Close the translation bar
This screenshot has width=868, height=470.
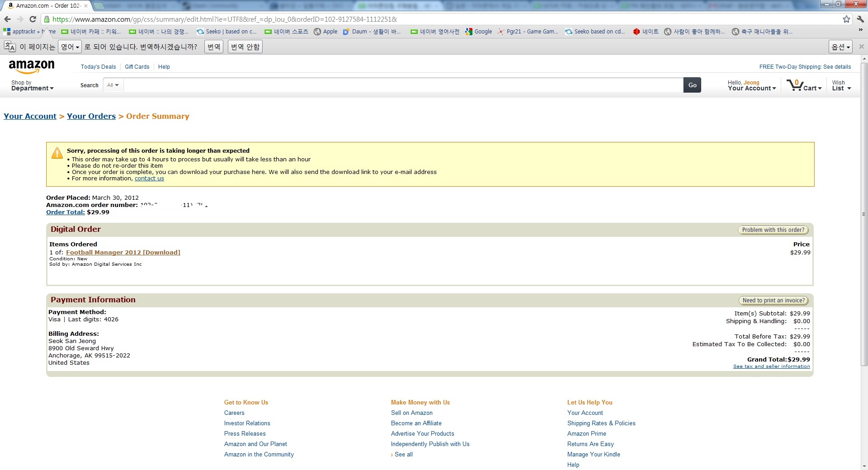point(861,47)
